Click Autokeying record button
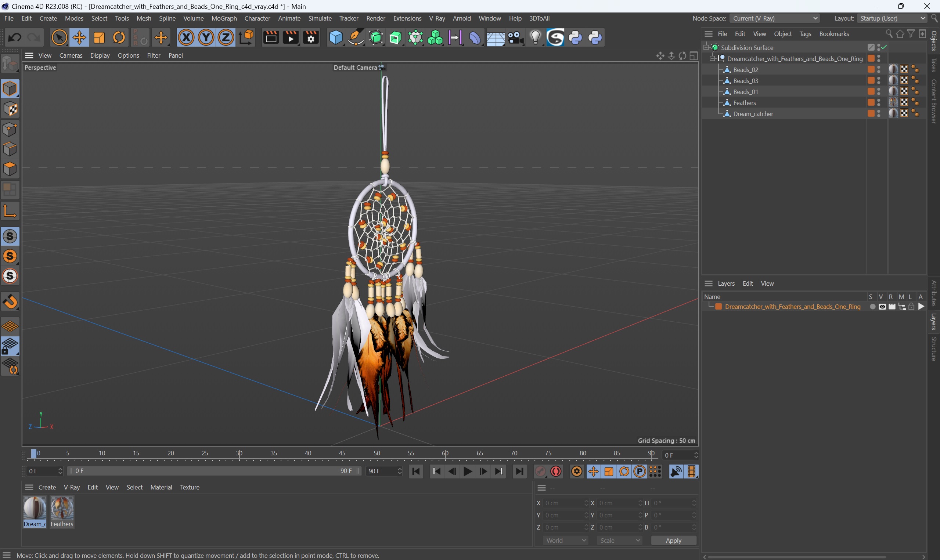Viewport: 940px width, 560px height. click(x=556, y=472)
